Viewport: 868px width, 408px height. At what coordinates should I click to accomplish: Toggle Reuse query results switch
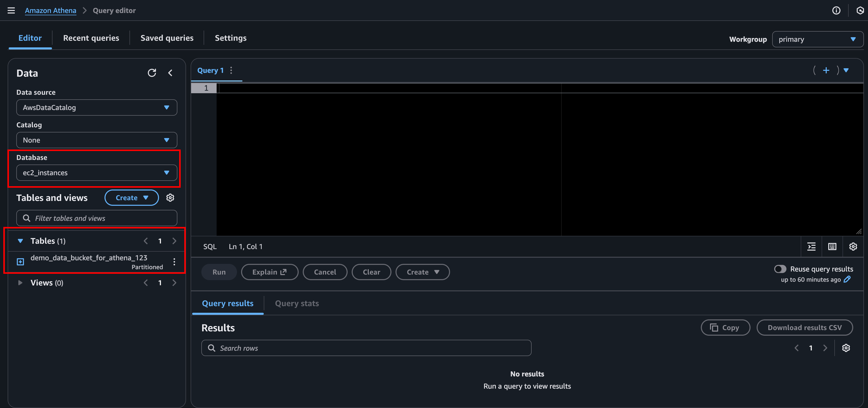(x=780, y=269)
